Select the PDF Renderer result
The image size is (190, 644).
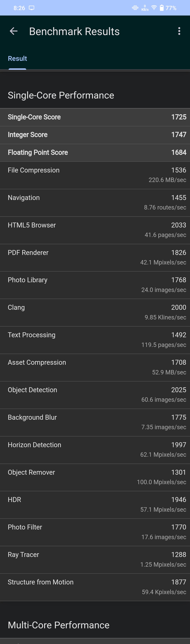pyautogui.click(x=95, y=257)
